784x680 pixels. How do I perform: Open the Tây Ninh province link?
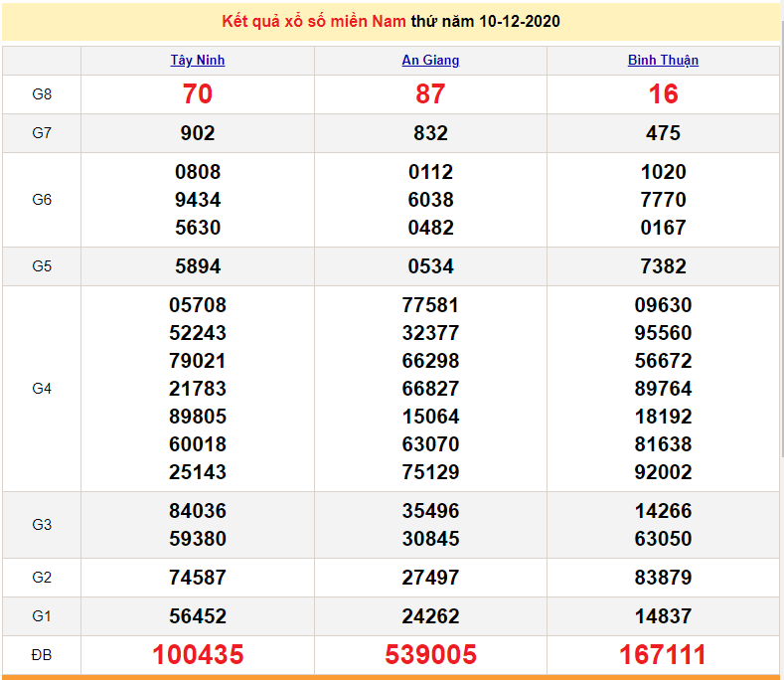[198, 60]
